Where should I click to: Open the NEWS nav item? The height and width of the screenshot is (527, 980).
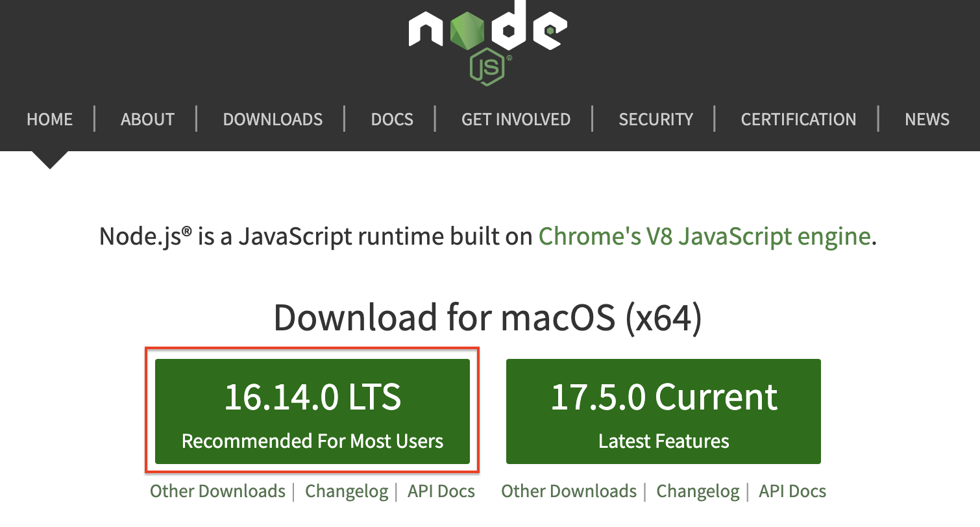tap(927, 119)
